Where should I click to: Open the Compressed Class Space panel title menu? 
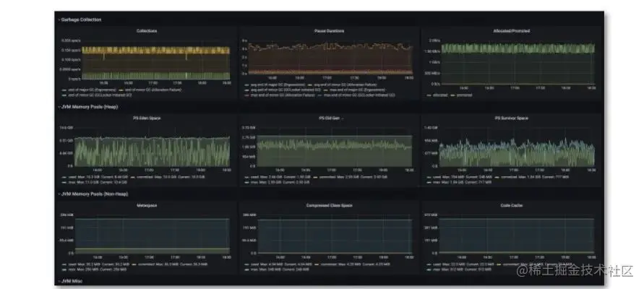coord(329,205)
